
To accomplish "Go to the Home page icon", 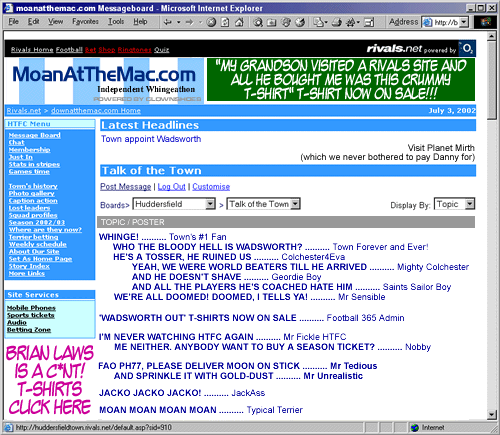I will pos(239,22).
